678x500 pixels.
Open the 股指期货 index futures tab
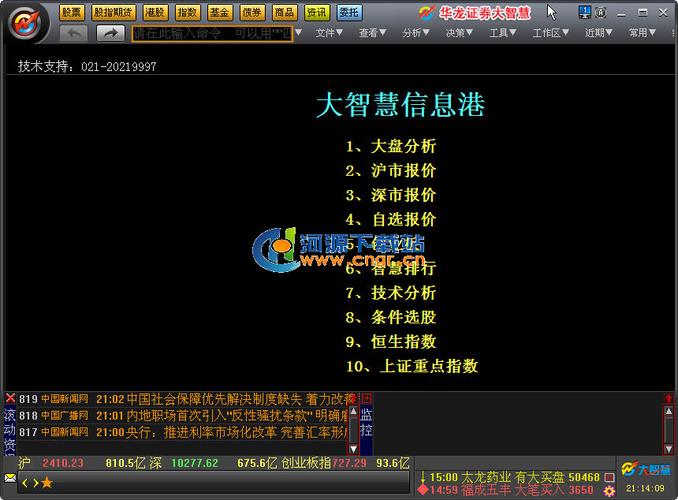click(x=113, y=13)
